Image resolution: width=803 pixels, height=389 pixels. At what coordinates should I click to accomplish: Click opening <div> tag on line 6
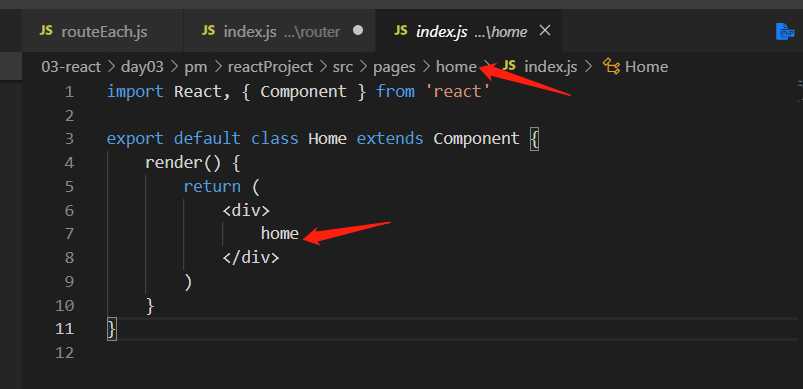246,210
